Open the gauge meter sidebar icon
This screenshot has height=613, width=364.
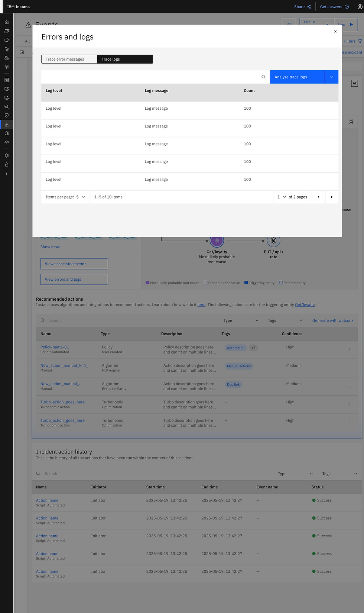click(x=6, y=142)
